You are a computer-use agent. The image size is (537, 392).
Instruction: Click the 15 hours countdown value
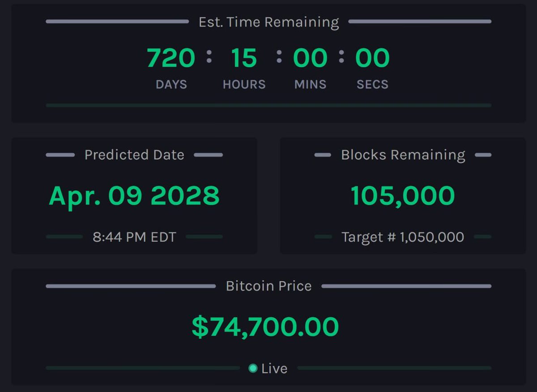(244, 59)
